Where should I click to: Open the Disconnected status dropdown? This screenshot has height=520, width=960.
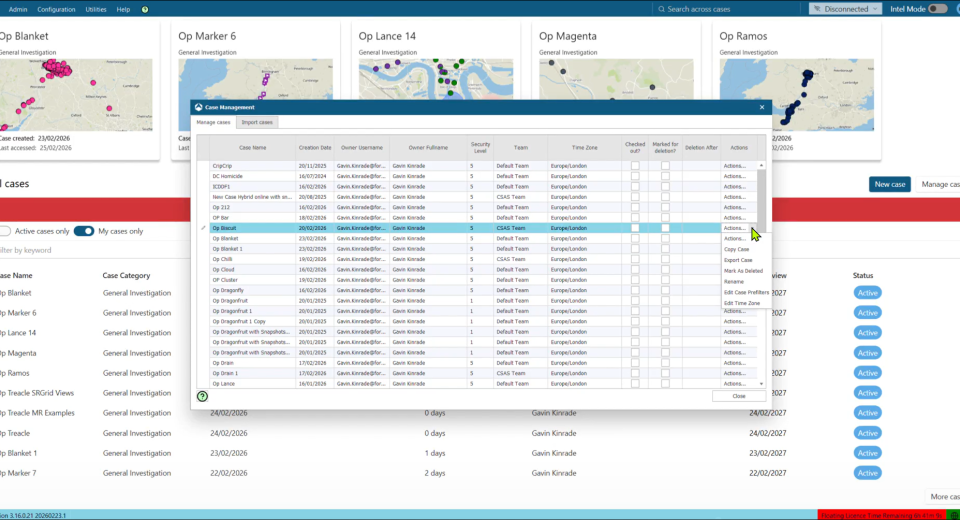coord(844,9)
